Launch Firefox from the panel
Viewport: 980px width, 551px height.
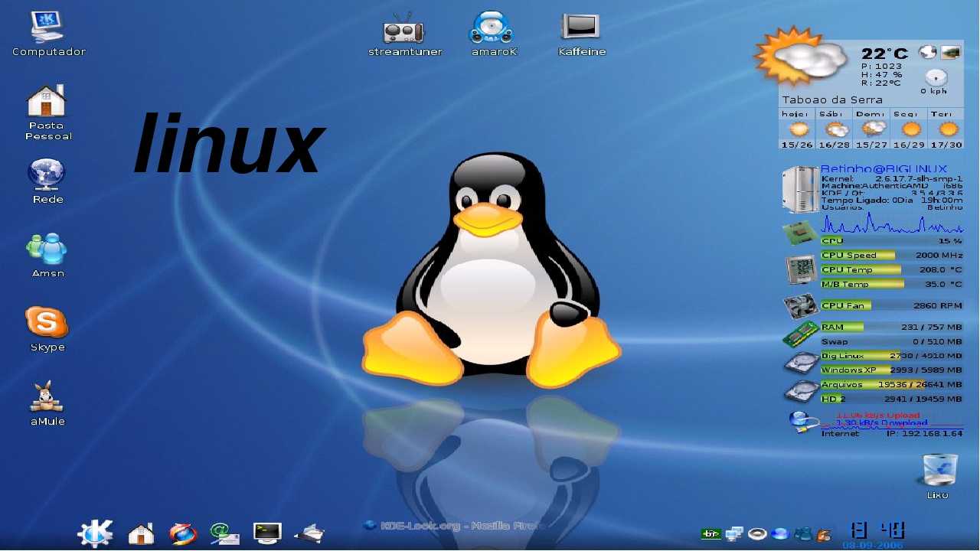tap(183, 533)
